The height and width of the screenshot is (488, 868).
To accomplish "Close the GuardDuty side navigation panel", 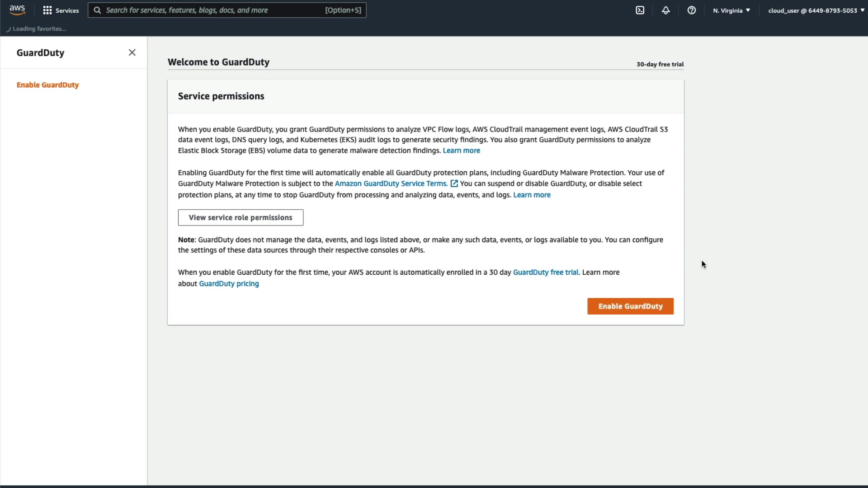I will [132, 52].
